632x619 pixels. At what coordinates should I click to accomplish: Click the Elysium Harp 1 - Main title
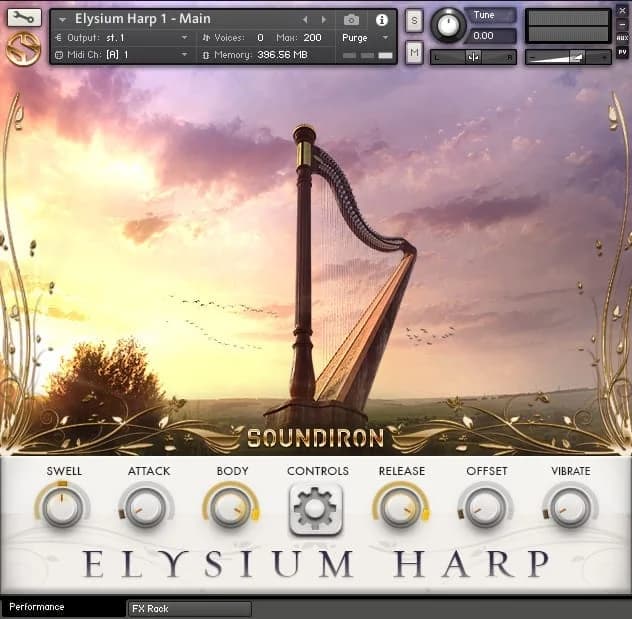(143, 19)
